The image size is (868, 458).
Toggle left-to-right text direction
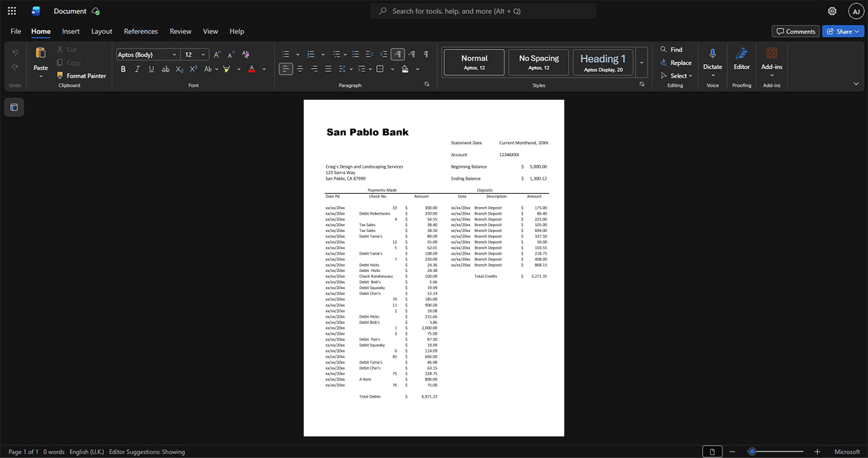point(398,55)
